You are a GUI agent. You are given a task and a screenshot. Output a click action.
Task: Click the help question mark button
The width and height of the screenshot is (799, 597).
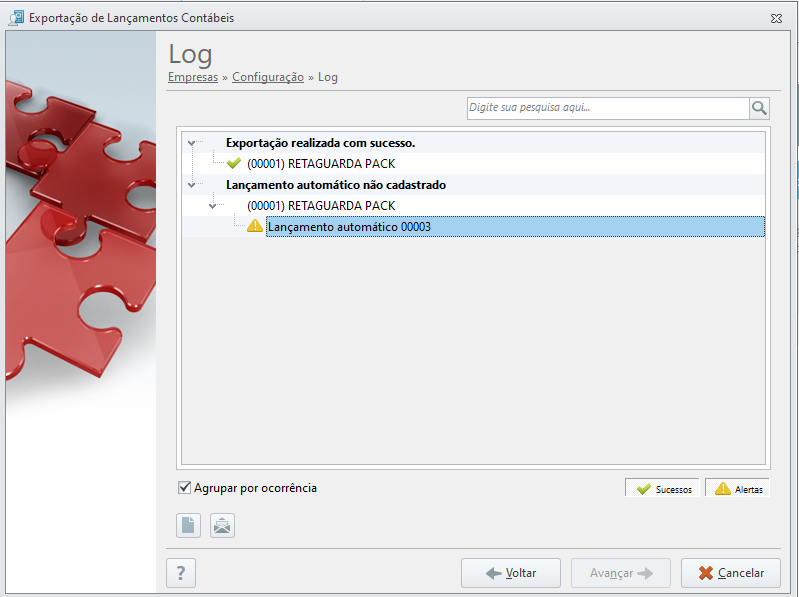pos(181,573)
